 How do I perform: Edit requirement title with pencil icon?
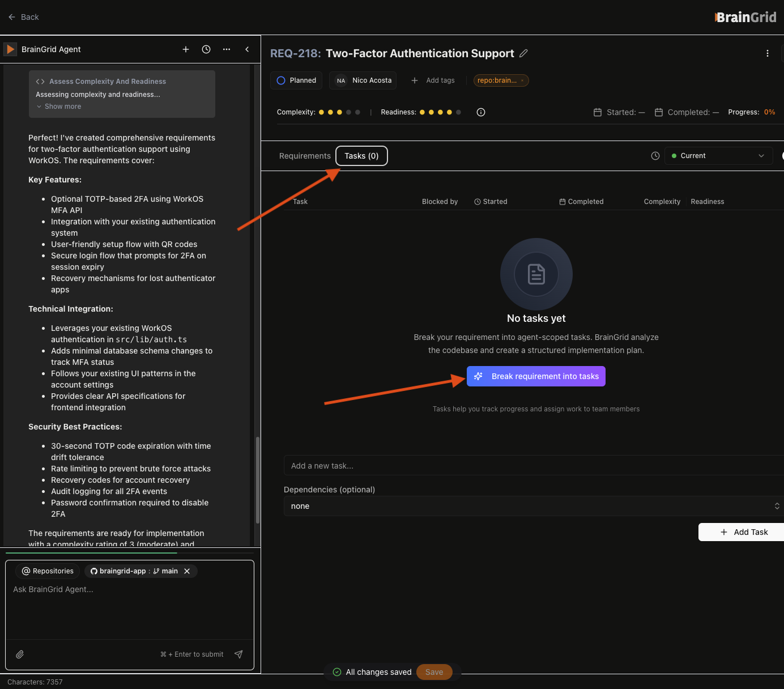pyautogui.click(x=523, y=53)
